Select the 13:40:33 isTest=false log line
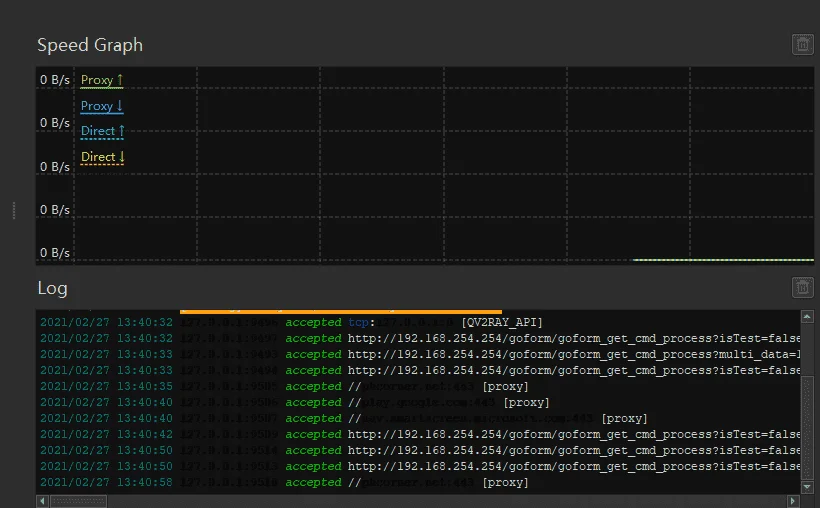The height and width of the screenshot is (508, 820). pyautogui.click(x=418, y=370)
